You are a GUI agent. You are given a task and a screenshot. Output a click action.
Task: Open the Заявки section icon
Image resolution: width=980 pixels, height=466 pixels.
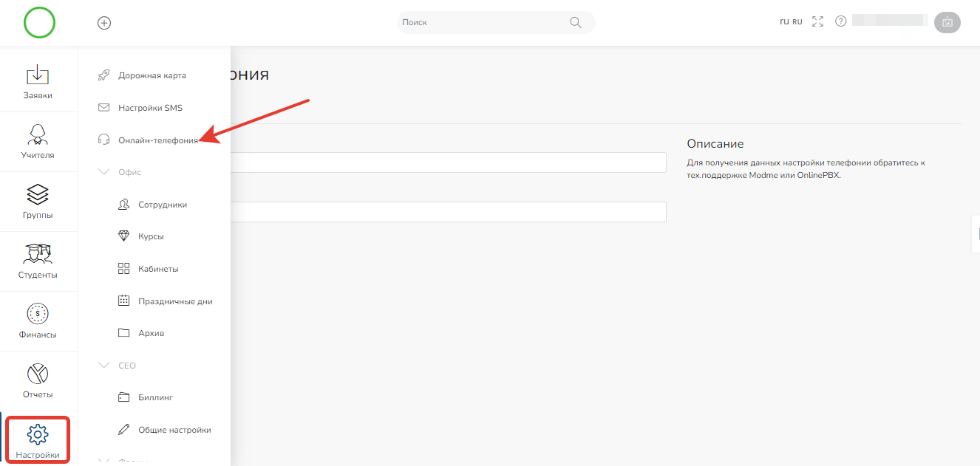[x=38, y=75]
